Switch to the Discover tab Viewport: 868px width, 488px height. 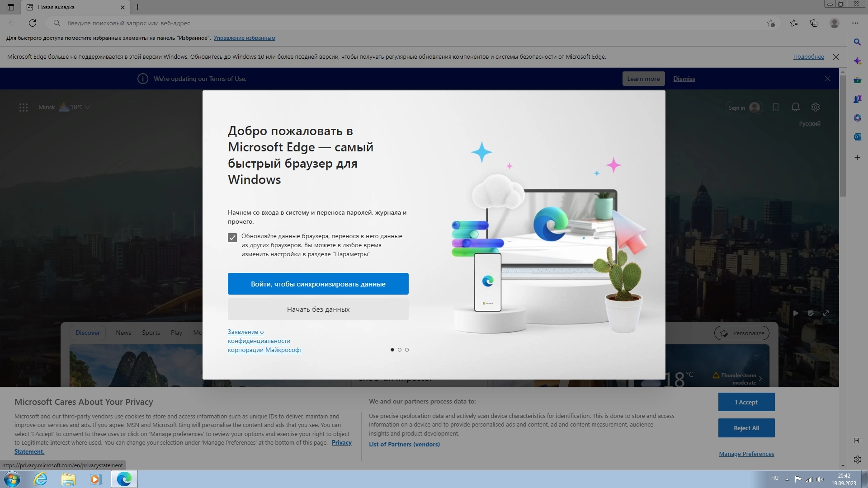pyautogui.click(x=87, y=333)
